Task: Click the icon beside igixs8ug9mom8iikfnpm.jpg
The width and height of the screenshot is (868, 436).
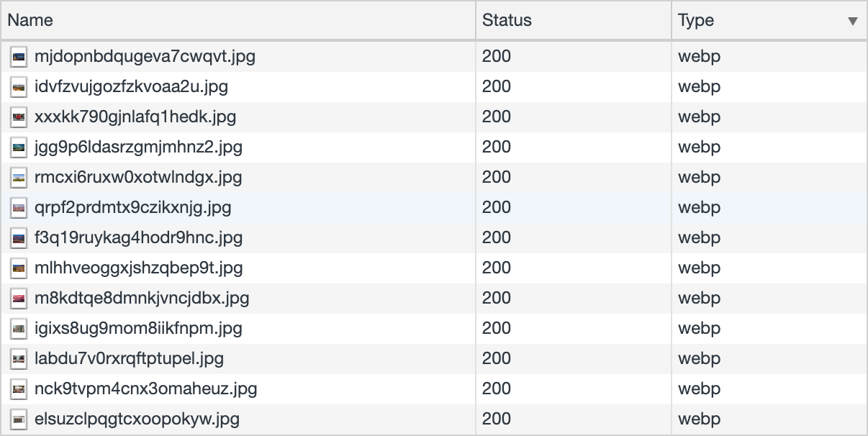Action: coord(19,329)
